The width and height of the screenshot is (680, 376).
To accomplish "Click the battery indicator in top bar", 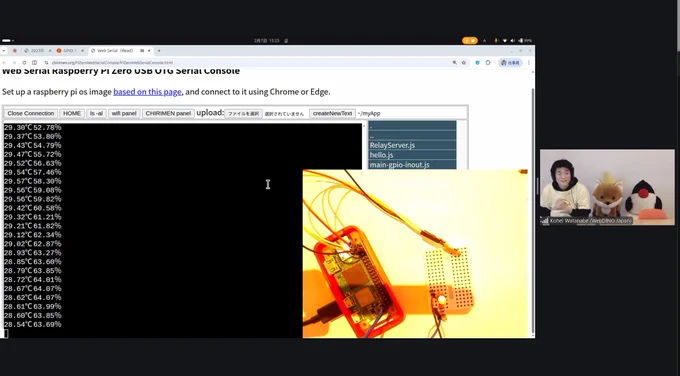I will coord(524,41).
